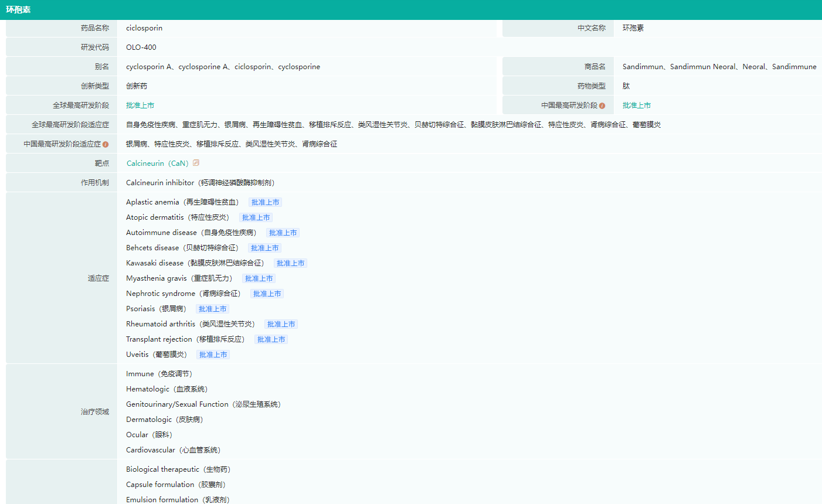Click 批准上市 link in 全球最高研发阶段 row
This screenshot has width=822, height=504.
140,105
